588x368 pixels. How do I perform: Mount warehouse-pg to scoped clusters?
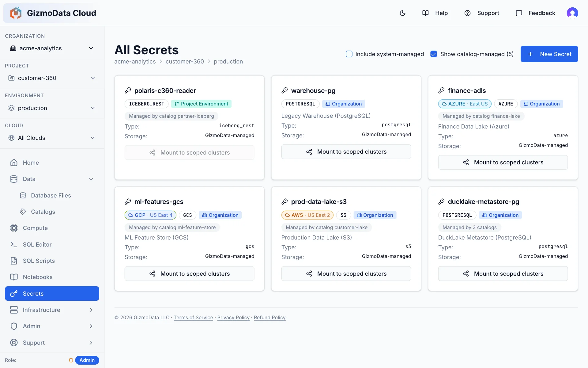[x=346, y=152]
